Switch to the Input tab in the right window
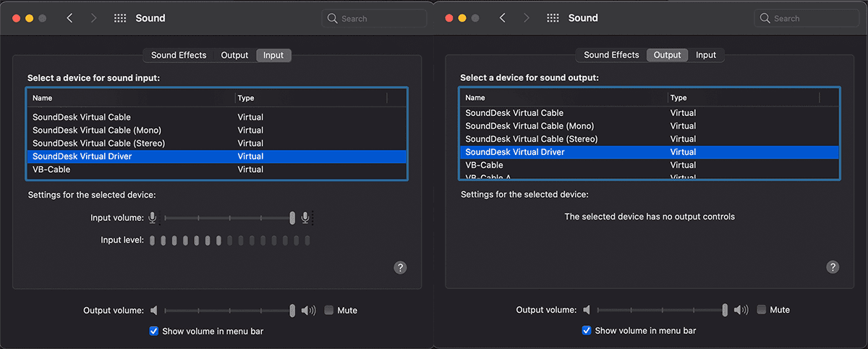 click(x=705, y=55)
